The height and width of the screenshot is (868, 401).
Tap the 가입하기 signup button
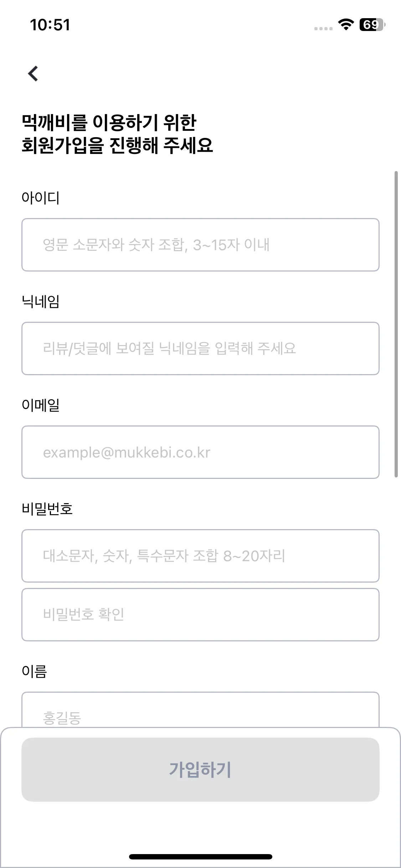(x=200, y=770)
